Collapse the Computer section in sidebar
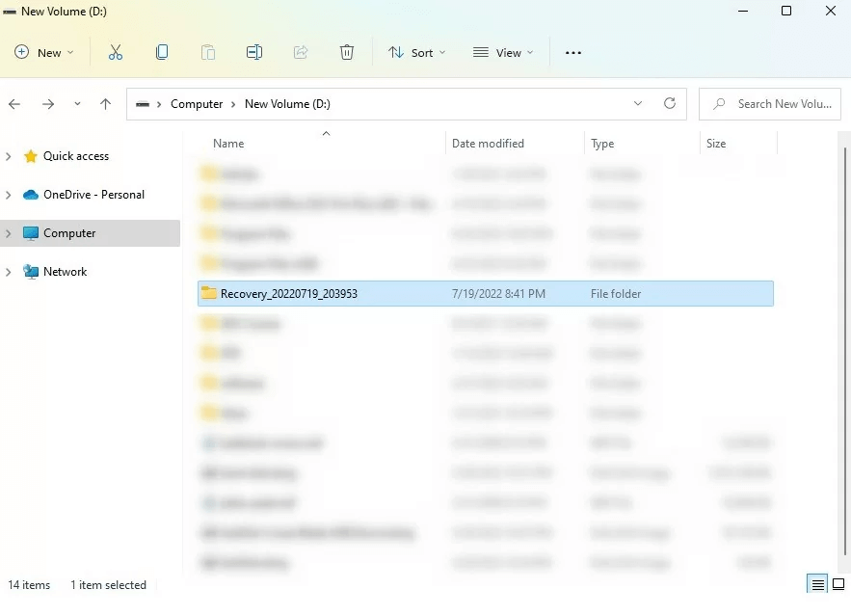The width and height of the screenshot is (851, 616). [x=8, y=232]
